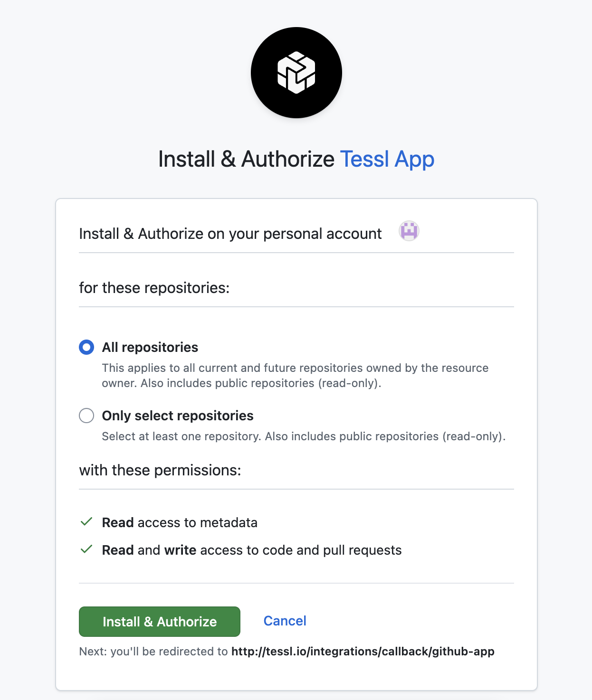Click 'Read access to metadata' permission text
592x700 pixels.
coord(180,522)
